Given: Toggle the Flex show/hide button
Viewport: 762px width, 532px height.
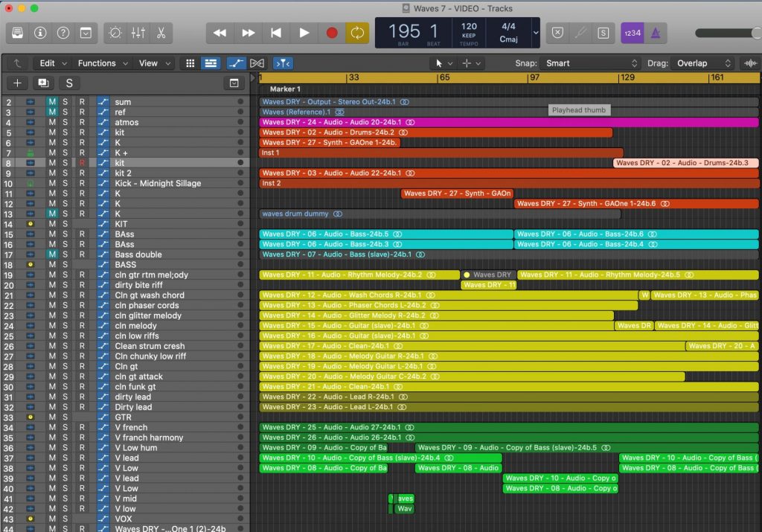Looking at the screenshot, I should point(257,63).
